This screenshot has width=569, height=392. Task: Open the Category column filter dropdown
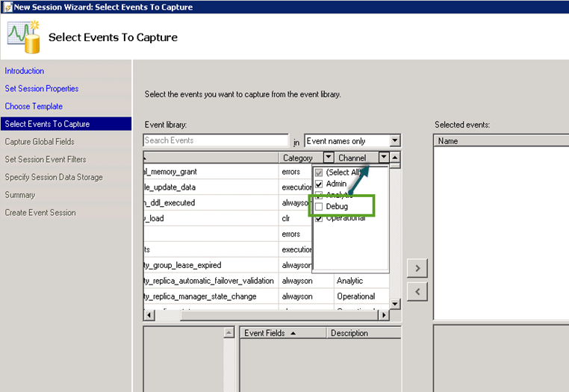[x=329, y=158]
